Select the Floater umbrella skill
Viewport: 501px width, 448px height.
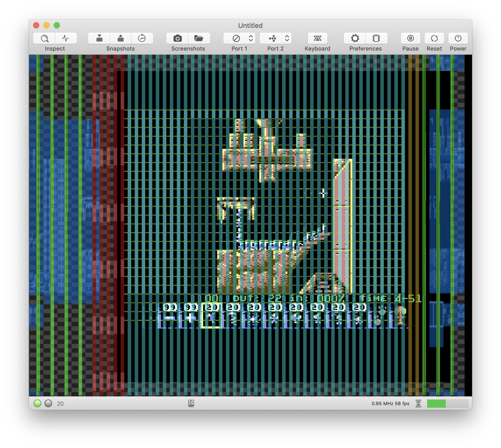[x=233, y=316]
